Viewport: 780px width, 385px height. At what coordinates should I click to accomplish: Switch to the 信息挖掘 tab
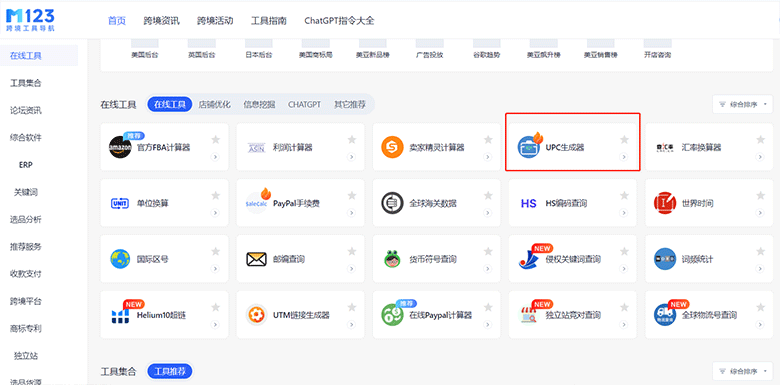[x=259, y=105]
